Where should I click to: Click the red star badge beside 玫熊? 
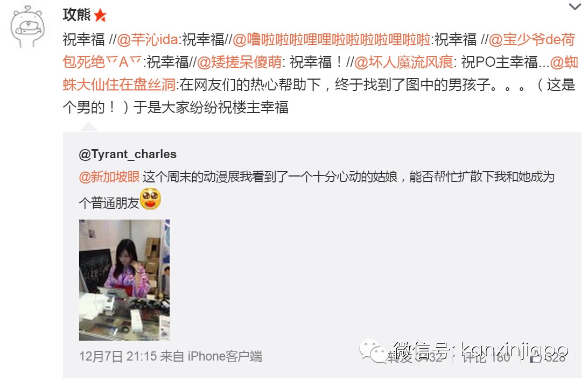[x=100, y=16]
